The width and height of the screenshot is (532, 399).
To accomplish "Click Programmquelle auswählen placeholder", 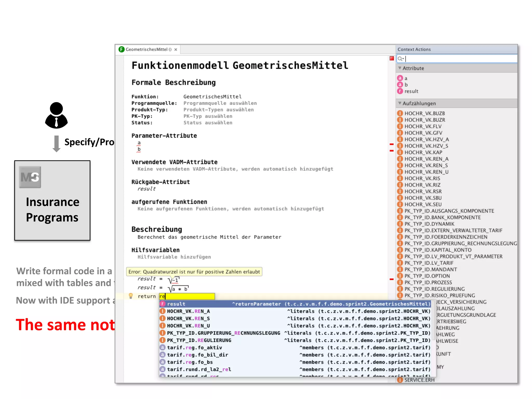I will tap(220, 103).
